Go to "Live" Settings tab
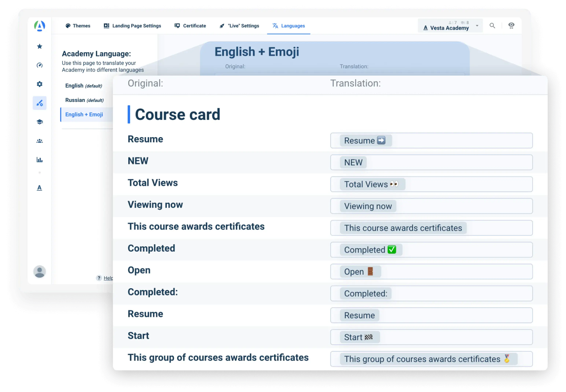This screenshot has height=392, width=566. [x=239, y=26]
